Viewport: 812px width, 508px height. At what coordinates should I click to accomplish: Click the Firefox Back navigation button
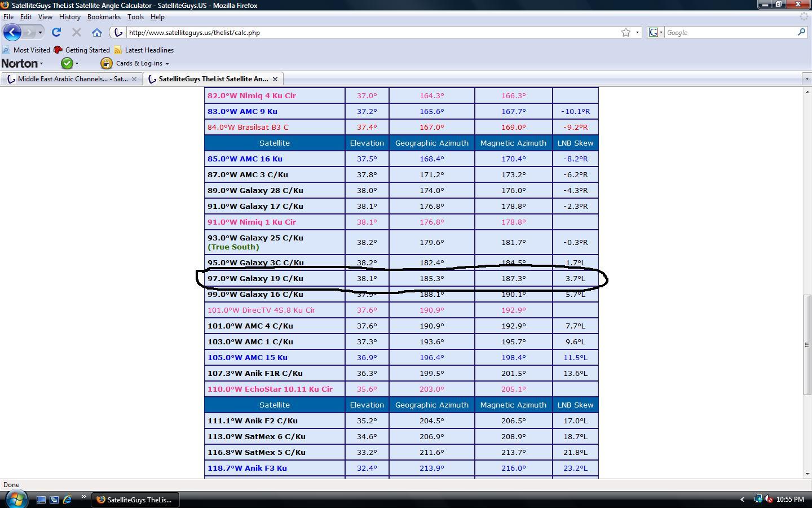tap(12, 32)
